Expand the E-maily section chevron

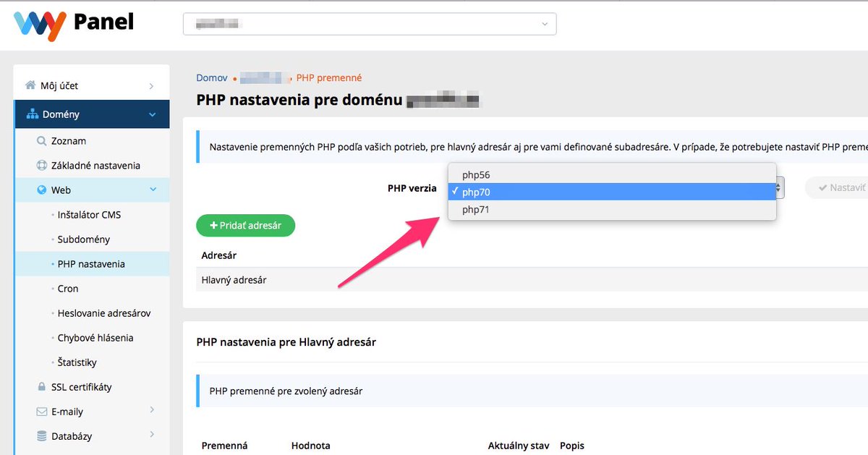coord(152,410)
